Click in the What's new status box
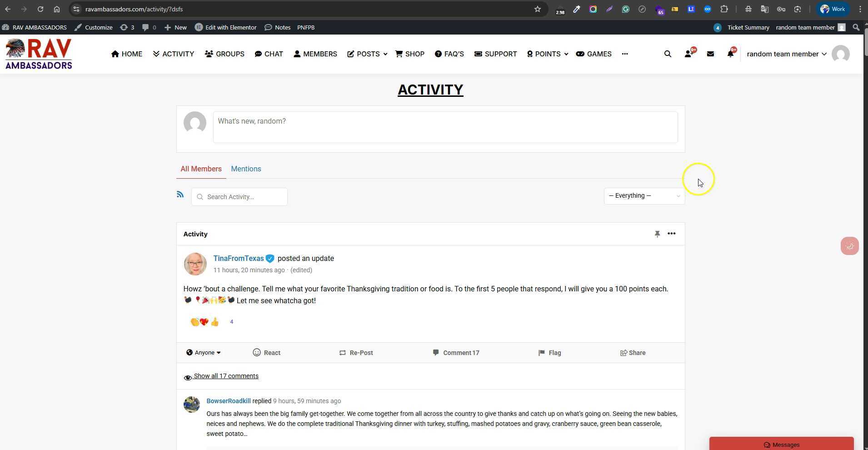 click(445, 127)
